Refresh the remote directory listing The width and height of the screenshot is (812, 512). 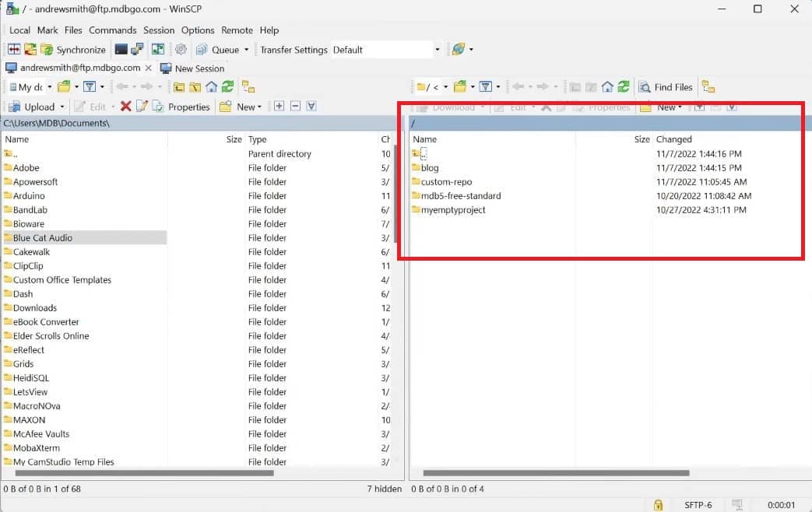click(623, 87)
